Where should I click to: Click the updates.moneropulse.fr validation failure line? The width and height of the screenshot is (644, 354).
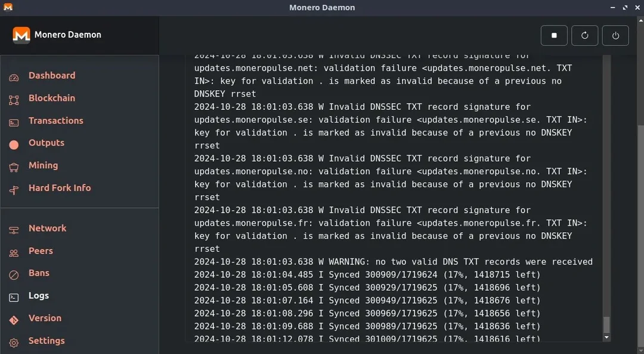click(391, 223)
